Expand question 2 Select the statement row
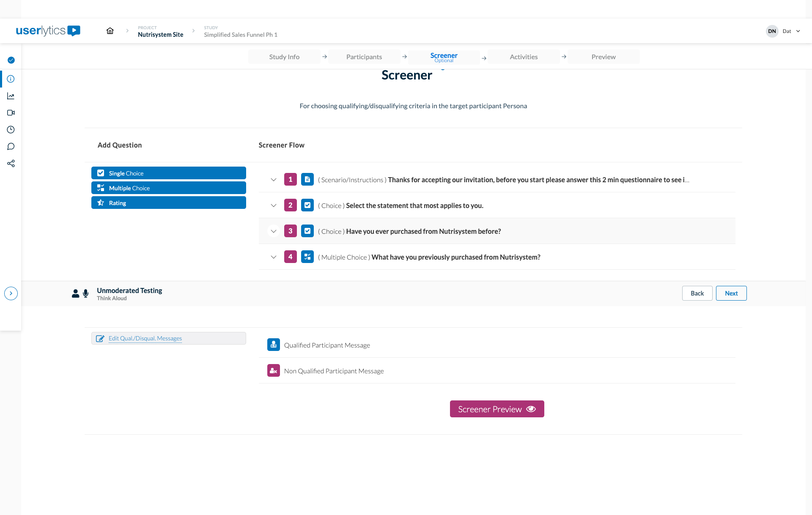812x515 pixels. pos(274,205)
